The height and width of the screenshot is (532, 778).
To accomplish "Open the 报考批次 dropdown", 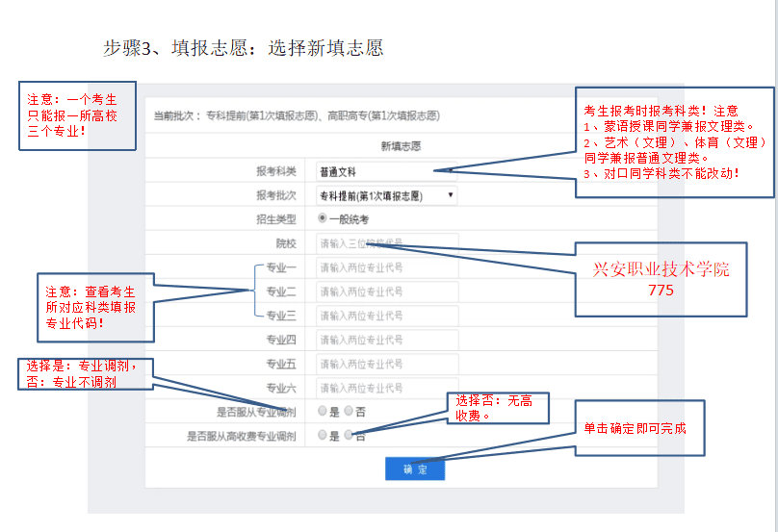I will click(386, 195).
